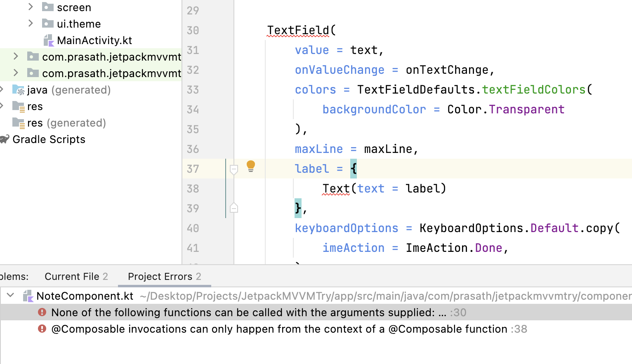Image resolution: width=632 pixels, height=364 pixels.
Task: Click the res (generated) folder icon
Action: [x=19, y=123]
